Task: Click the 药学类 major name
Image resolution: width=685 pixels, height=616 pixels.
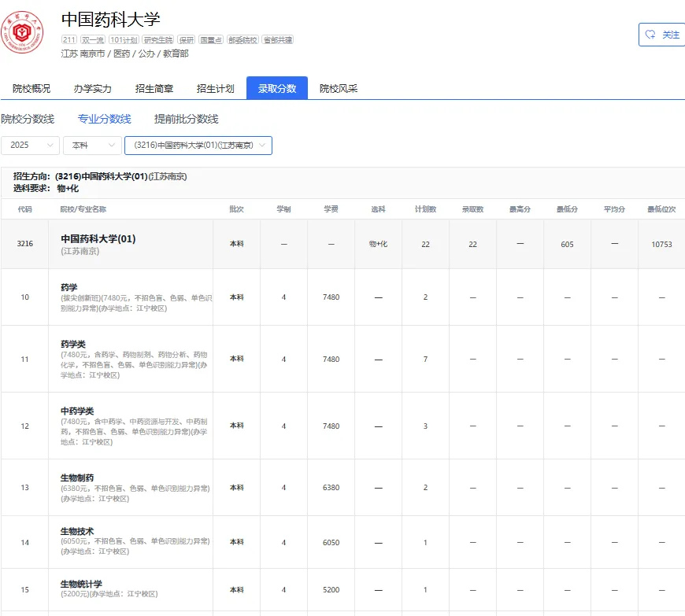Action: pyautogui.click(x=73, y=344)
